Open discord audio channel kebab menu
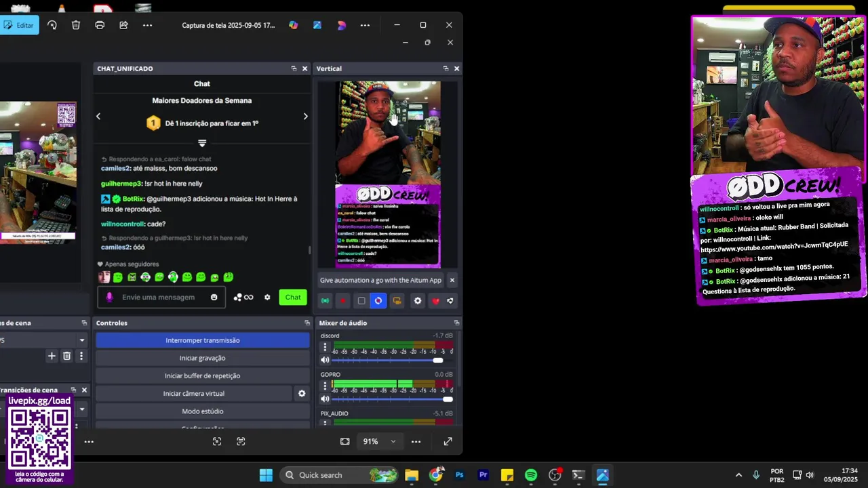 (x=325, y=347)
